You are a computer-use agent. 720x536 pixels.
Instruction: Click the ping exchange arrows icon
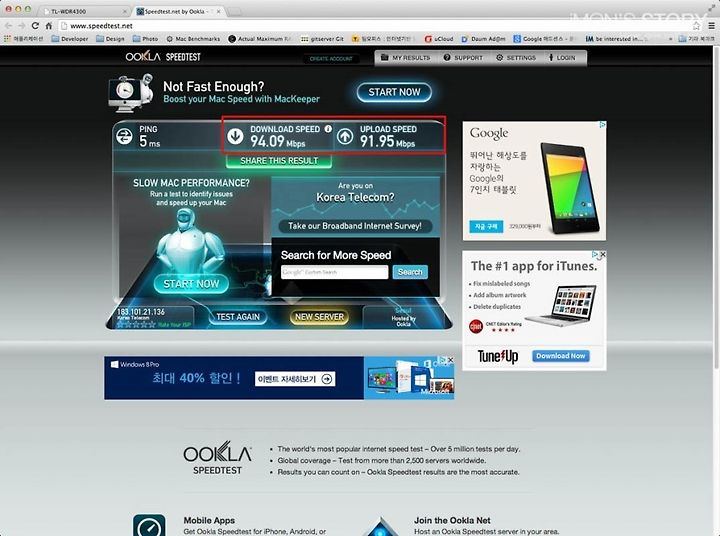[x=124, y=136]
